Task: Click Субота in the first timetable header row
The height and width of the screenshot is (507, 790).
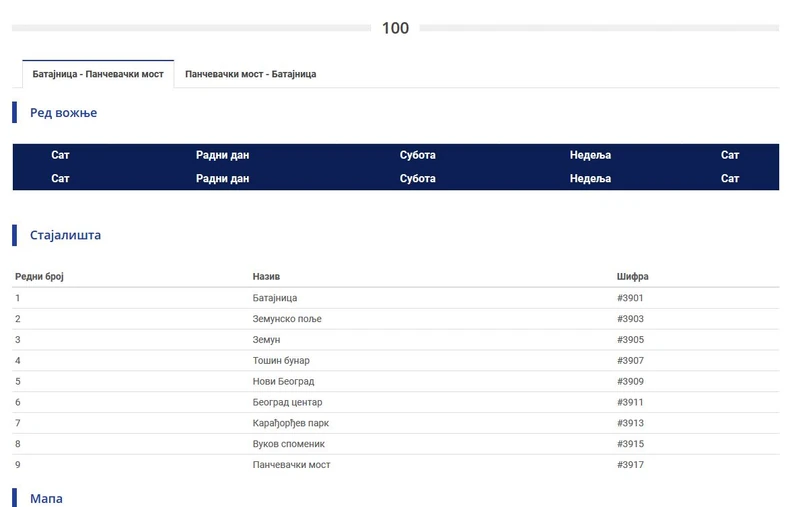Action: (x=417, y=155)
